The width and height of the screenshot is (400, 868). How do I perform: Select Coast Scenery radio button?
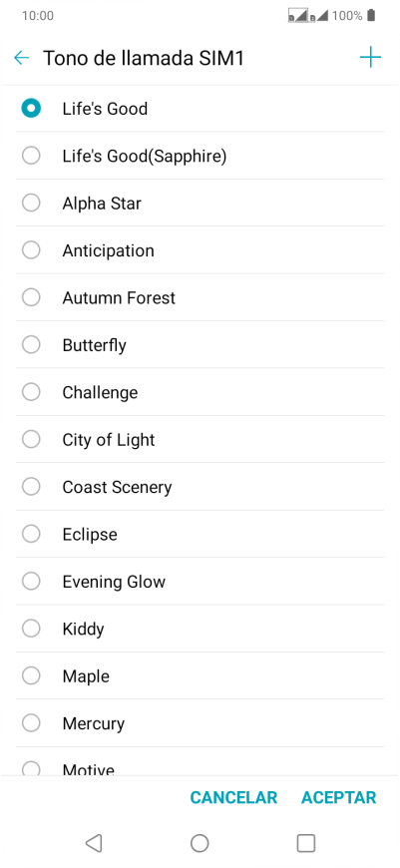point(31,487)
